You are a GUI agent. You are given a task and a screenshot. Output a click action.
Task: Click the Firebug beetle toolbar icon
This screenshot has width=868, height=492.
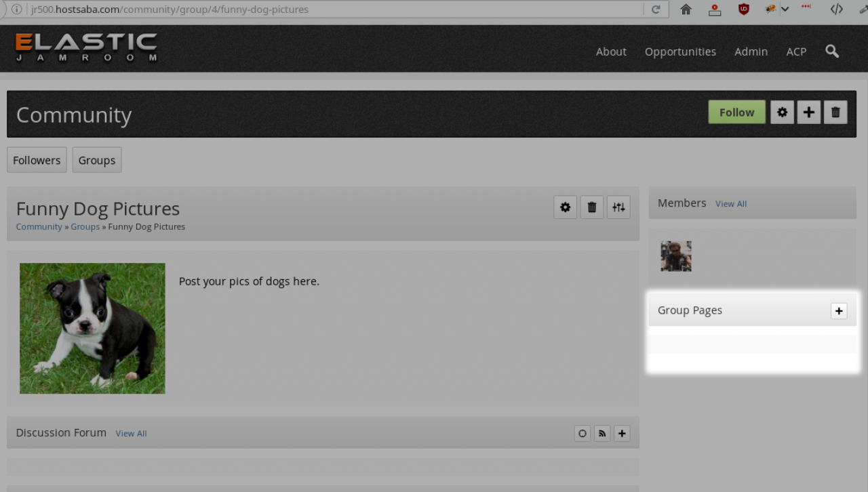click(770, 9)
